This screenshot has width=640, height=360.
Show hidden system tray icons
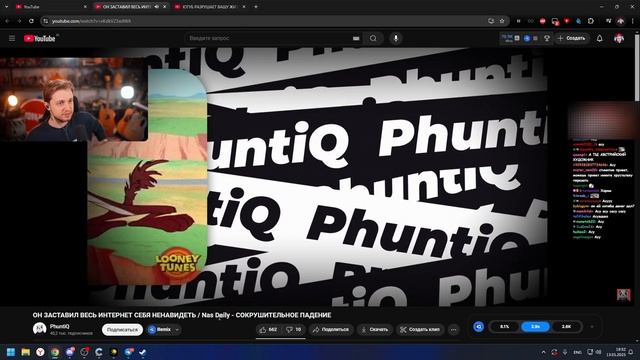(543, 352)
